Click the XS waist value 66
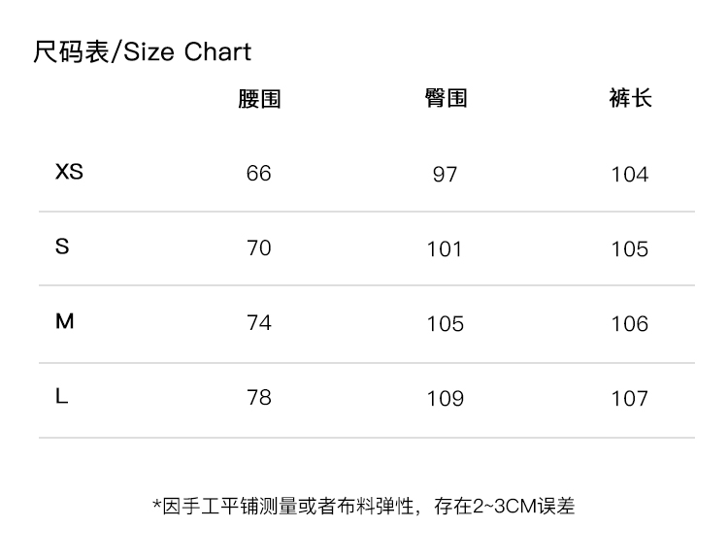The image size is (728, 560). point(259,174)
